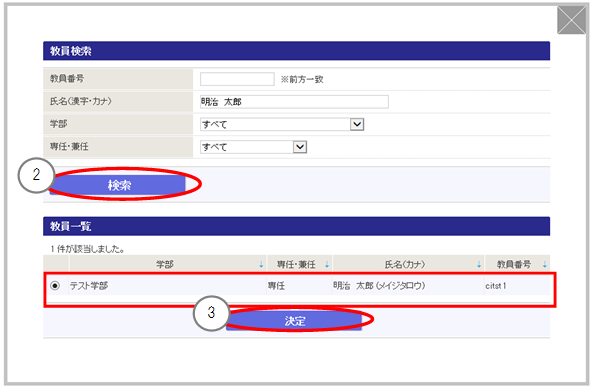Sort by 教員番号 column arrow icon
The height and width of the screenshot is (387, 595).
(545, 265)
